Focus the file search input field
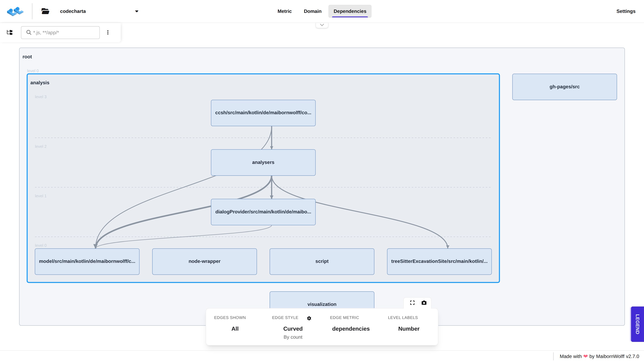Viewport: 644px width, 362px height. pos(60,32)
